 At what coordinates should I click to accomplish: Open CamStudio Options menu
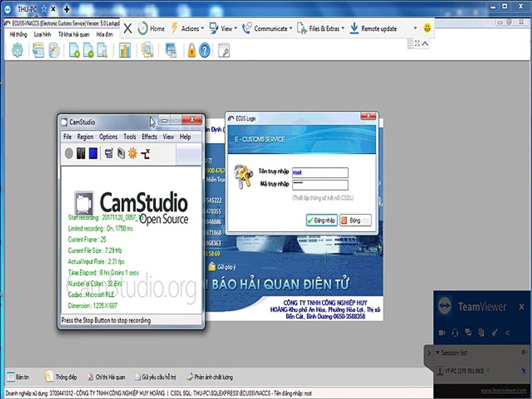[x=108, y=137]
